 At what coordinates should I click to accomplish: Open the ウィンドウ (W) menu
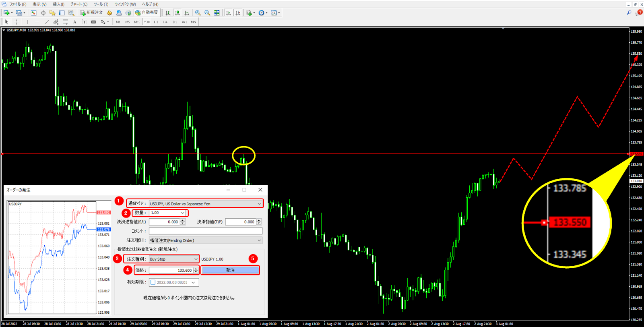pos(125,4)
